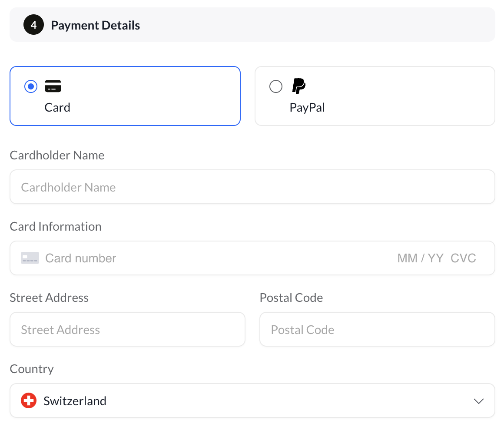Expand the Country dropdown chevron arrow

pos(478,401)
